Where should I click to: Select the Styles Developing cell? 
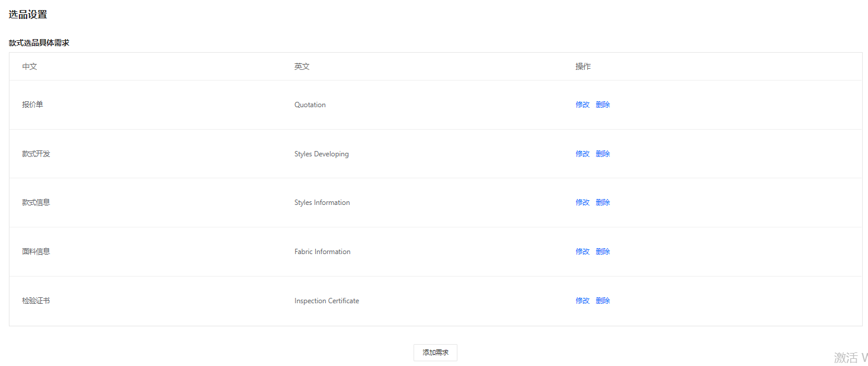point(321,154)
